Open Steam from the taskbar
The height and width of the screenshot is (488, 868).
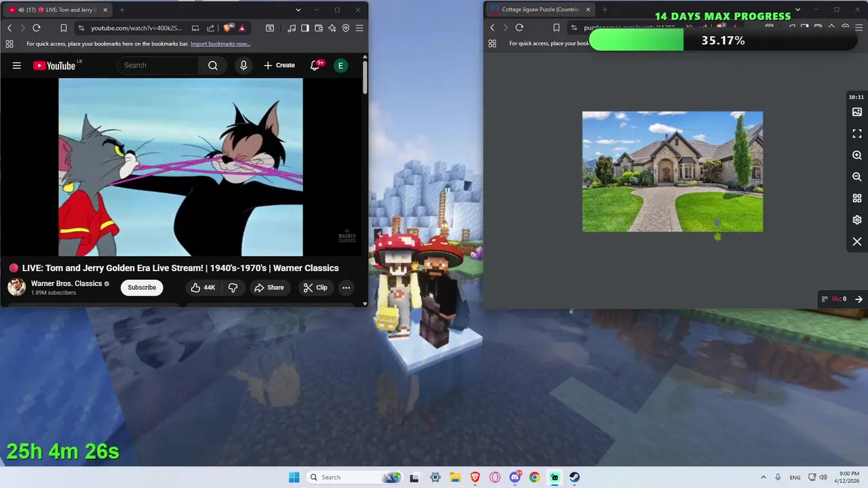point(574,477)
